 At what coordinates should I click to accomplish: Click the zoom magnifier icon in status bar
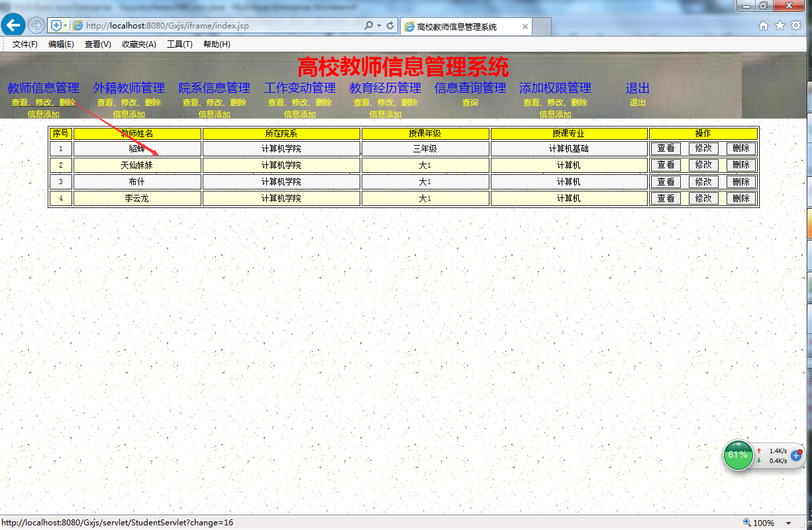pyautogui.click(x=748, y=522)
